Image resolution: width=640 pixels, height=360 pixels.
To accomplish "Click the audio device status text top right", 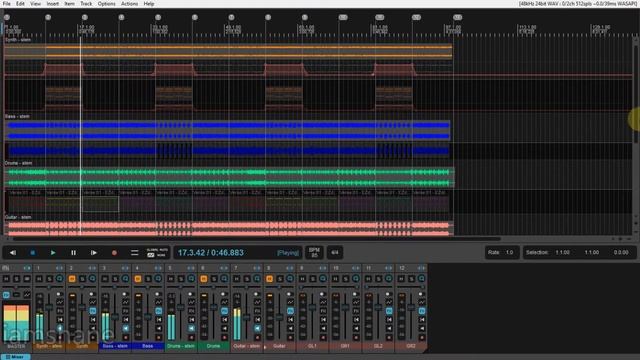I will click(578, 4).
